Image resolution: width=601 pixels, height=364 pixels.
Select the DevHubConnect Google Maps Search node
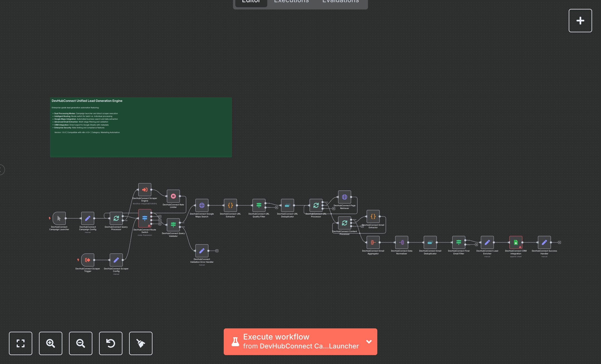tap(202, 206)
